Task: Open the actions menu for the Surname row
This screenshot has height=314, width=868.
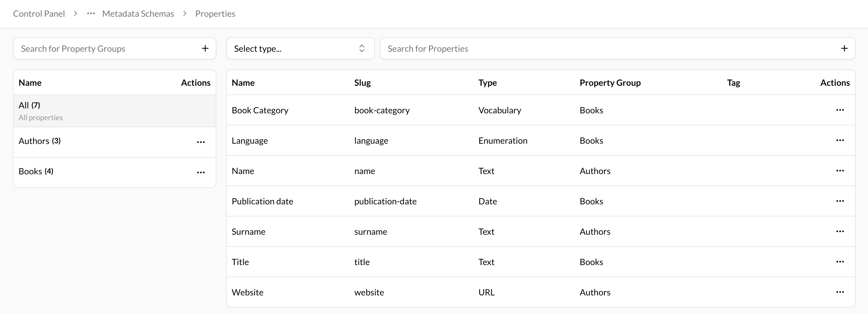Action: click(840, 231)
